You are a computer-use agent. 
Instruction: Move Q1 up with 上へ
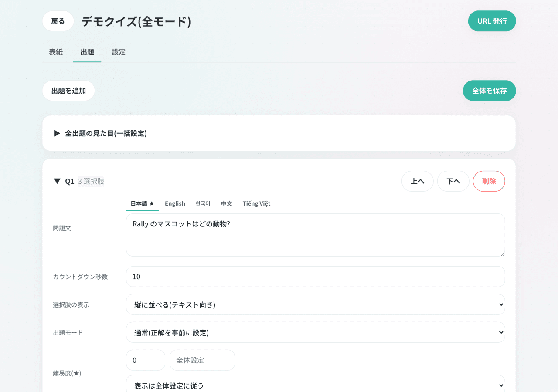coord(417,181)
